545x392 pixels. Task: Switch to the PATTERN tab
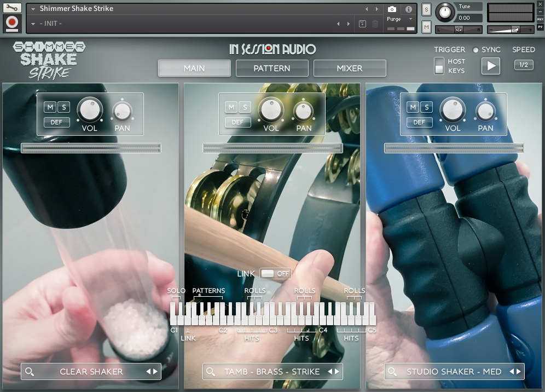272,68
